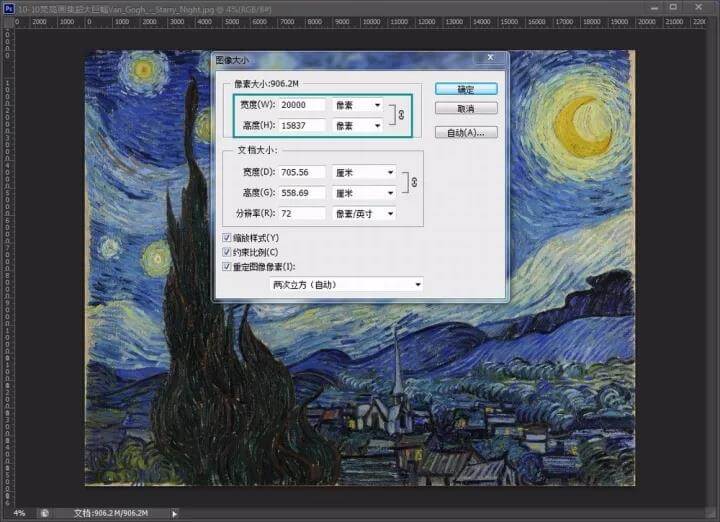The image size is (720, 522).
Task: Click the 4% zoom field in status bar
Action: click(x=19, y=513)
